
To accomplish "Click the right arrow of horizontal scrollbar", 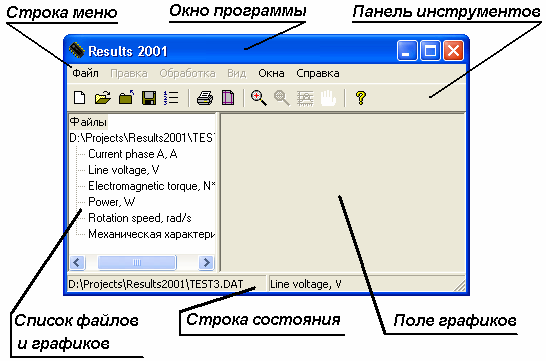I will pos(206,262).
